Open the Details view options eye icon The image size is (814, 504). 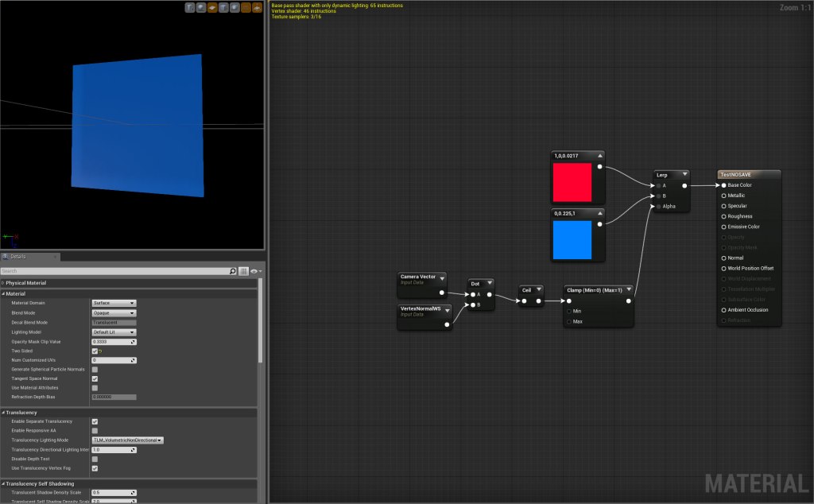coord(254,271)
